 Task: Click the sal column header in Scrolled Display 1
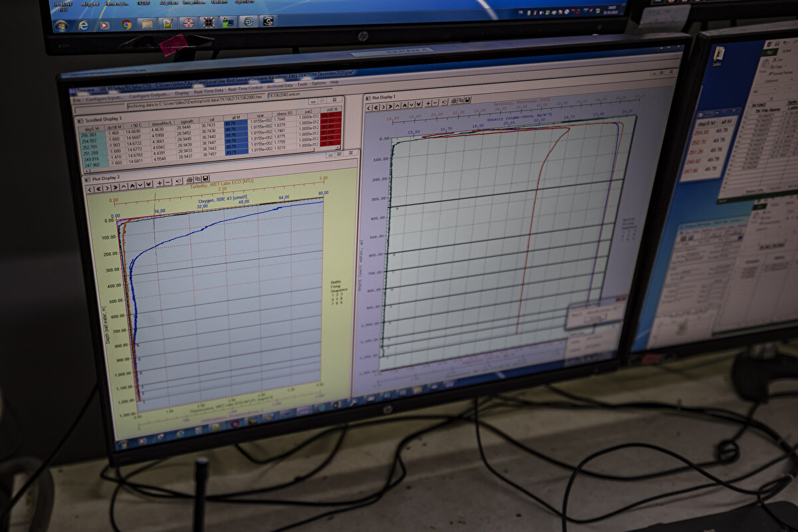209,118
